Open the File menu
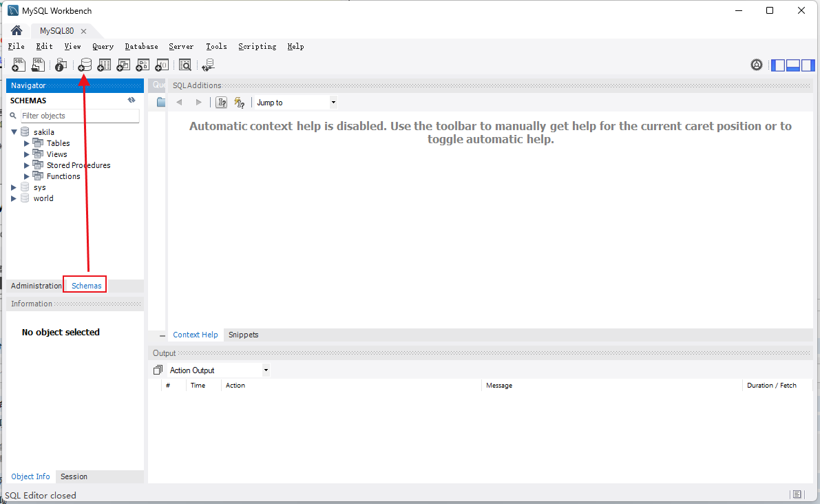The width and height of the screenshot is (820, 504). (x=17, y=47)
